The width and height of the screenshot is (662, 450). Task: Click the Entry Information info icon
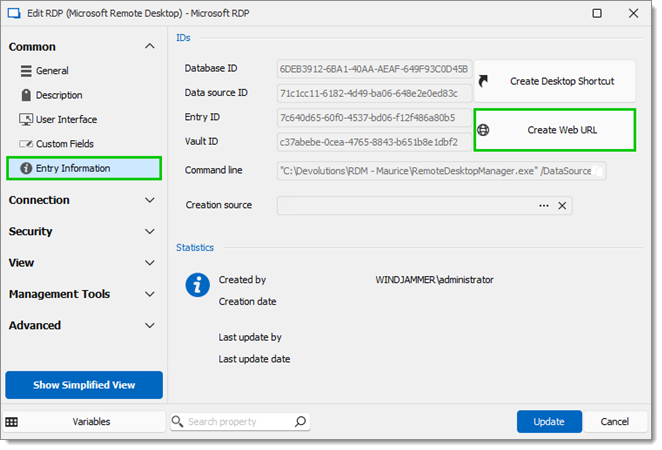(x=26, y=168)
